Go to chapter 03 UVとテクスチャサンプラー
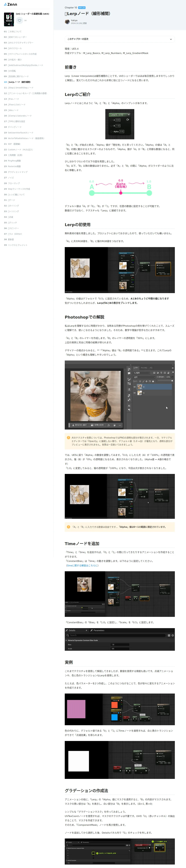The height and width of the screenshot is (868, 186). tap(19, 43)
